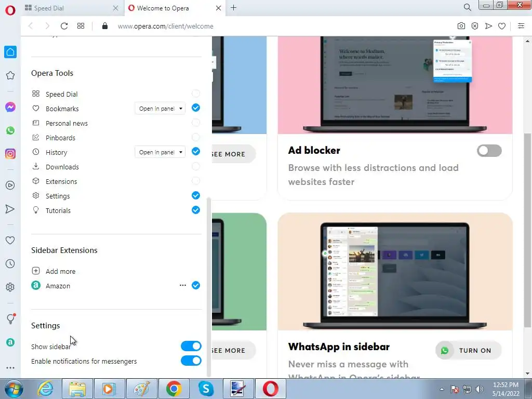Uncheck the History checkbox
This screenshot has height=399, width=532.
(x=196, y=151)
